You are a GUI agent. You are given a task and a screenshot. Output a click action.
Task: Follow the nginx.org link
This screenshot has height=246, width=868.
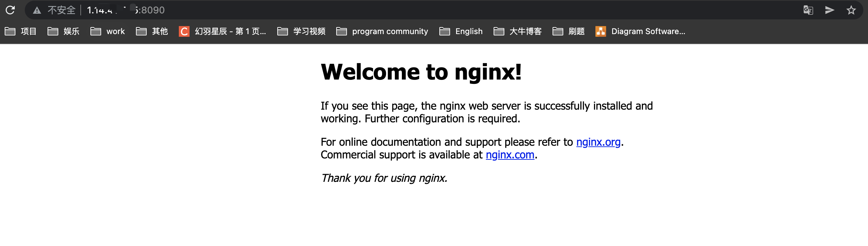598,142
